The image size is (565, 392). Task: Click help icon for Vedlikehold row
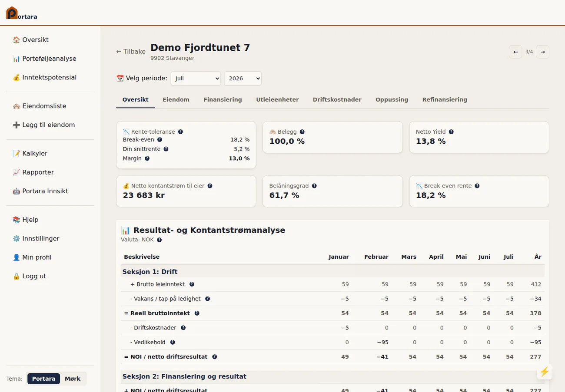point(173,342)
